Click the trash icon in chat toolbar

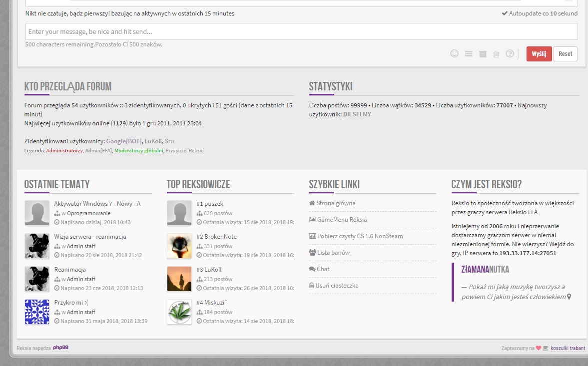tap(496, 54)
